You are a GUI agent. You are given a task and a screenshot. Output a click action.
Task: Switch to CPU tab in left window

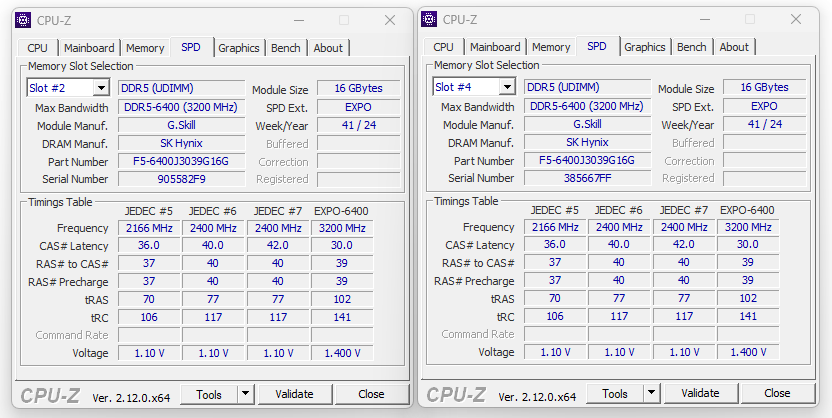point(37,48)
